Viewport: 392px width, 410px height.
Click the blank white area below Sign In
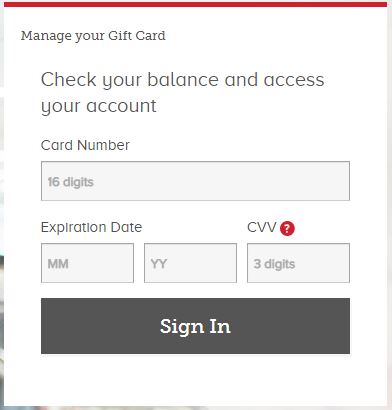tap(195, 378)
